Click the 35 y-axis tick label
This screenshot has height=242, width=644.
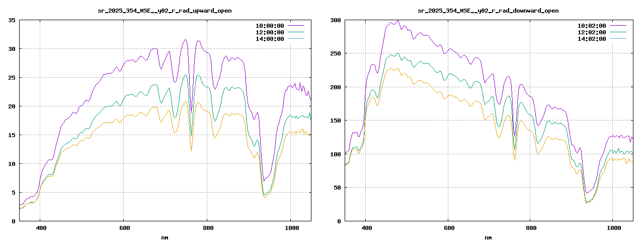pyautogui.click(x=12, y=20)
